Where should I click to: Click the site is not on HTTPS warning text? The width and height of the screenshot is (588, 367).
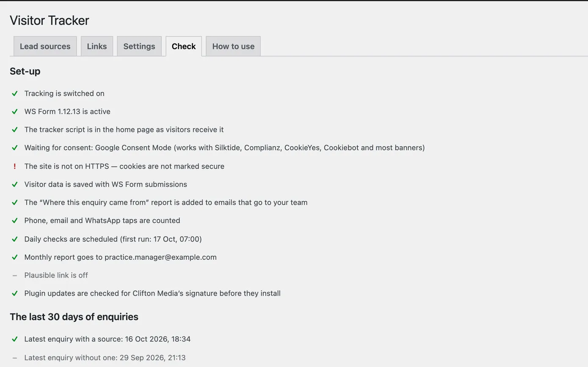click(x=124, y=166)
